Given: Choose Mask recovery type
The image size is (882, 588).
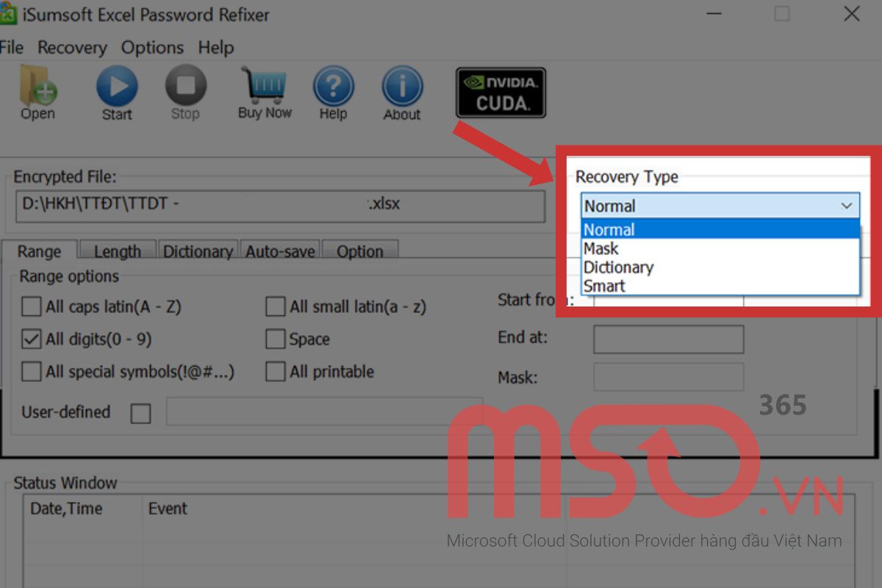Looking at the screenshot, I should pyautogui.click(x=720, y=248).
